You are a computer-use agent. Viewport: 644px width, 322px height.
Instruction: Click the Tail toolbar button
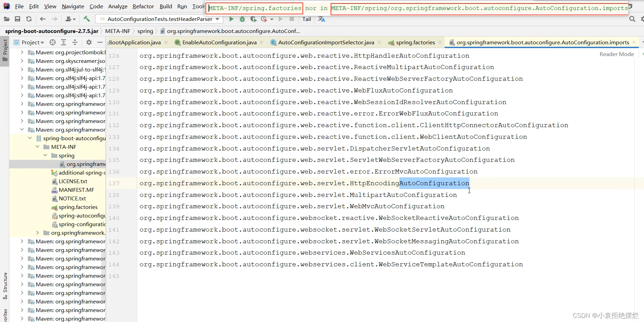tap(307, 19)
